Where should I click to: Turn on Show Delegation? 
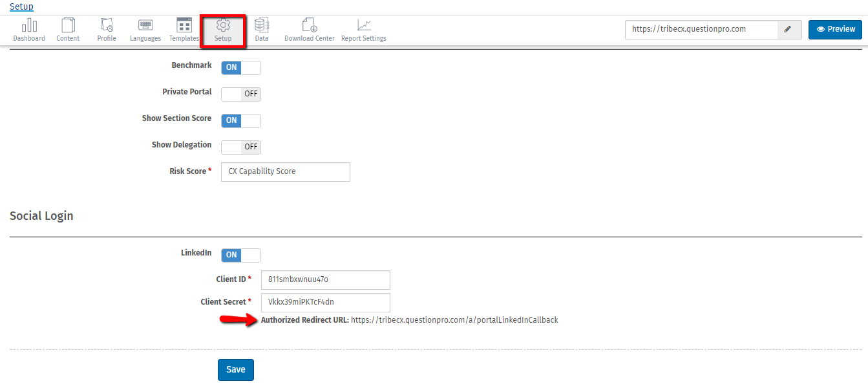pyautogui.click(x=240, y=147)
